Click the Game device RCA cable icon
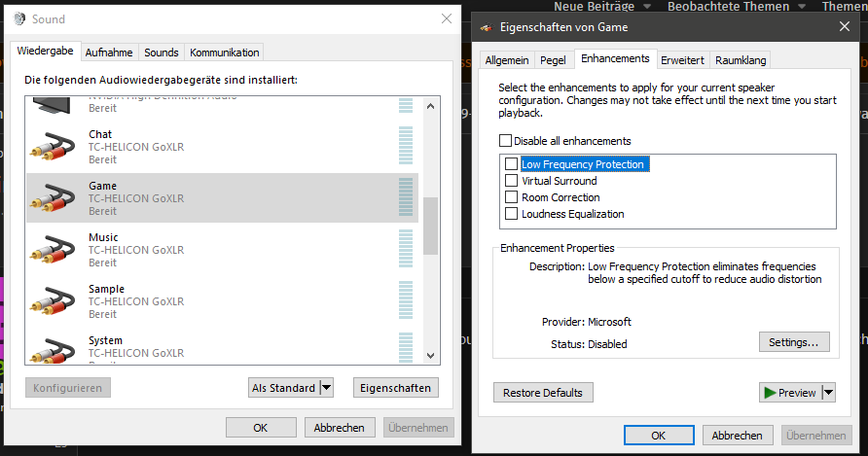 53,197
